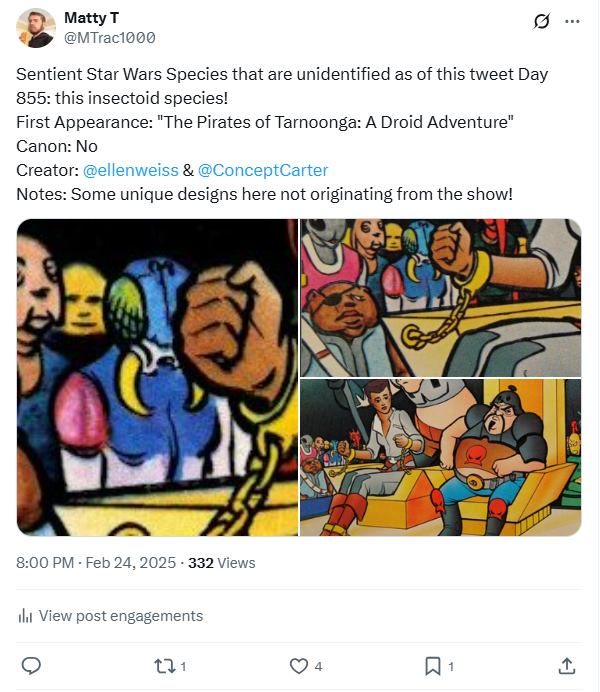This screenshot has height=692, width=600.
Task: Open the share tweet icon
Action: click(x=566, y=665)
